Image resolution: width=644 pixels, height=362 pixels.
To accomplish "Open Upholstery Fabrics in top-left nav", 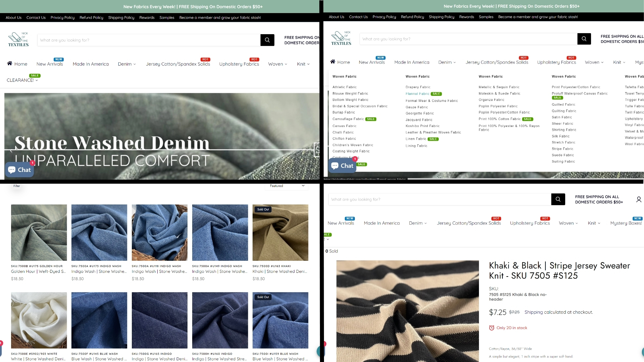I will [x=239, y=64].
